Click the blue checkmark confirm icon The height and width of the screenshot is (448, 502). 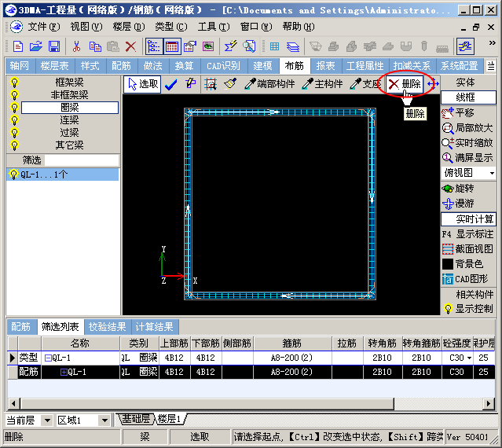pyautogui.click(x=170, y=84)
